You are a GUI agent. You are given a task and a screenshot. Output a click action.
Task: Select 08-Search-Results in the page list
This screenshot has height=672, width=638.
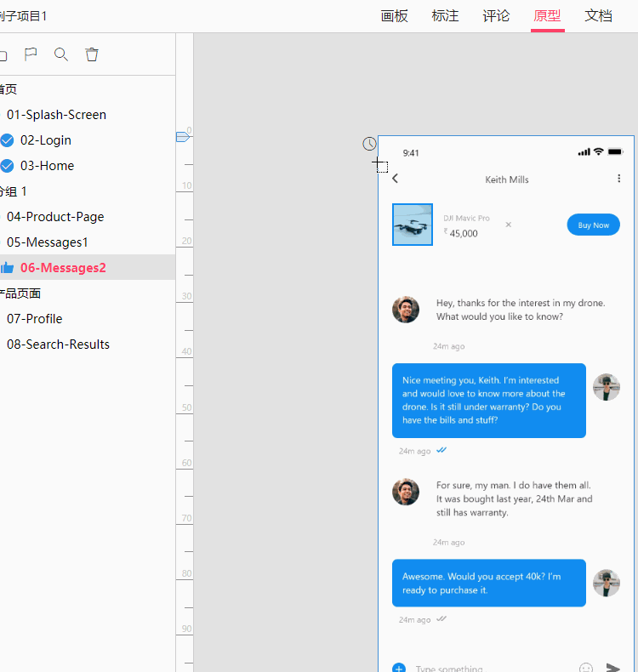(x=58, y=345)
